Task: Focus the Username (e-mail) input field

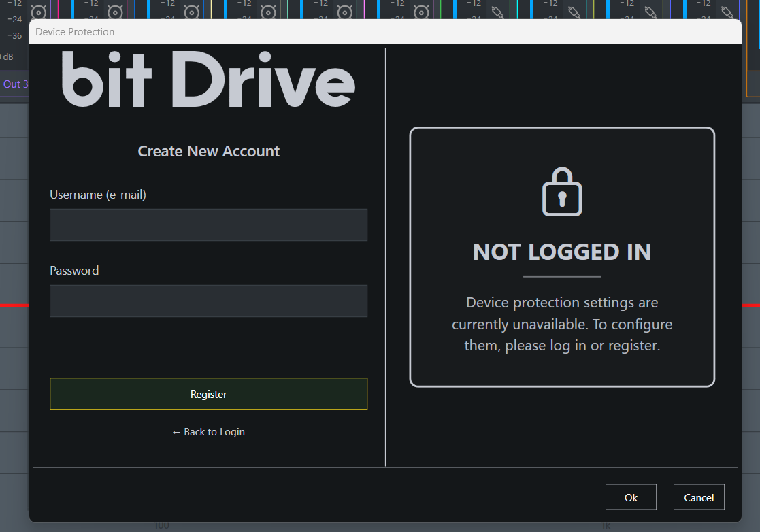Action: [x=208, y=225]
